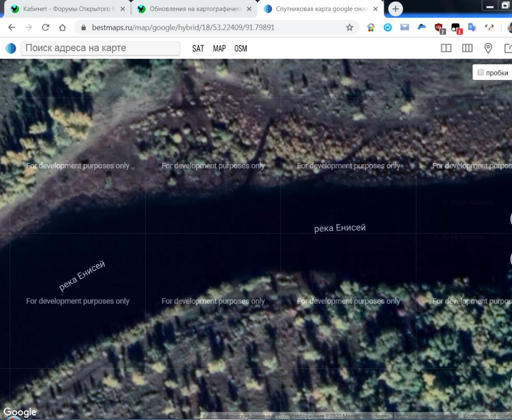The width and height of the screenshot is (512, 420).
Task: Open the Кабинет - Форумы browser tab
Action: 68,9
